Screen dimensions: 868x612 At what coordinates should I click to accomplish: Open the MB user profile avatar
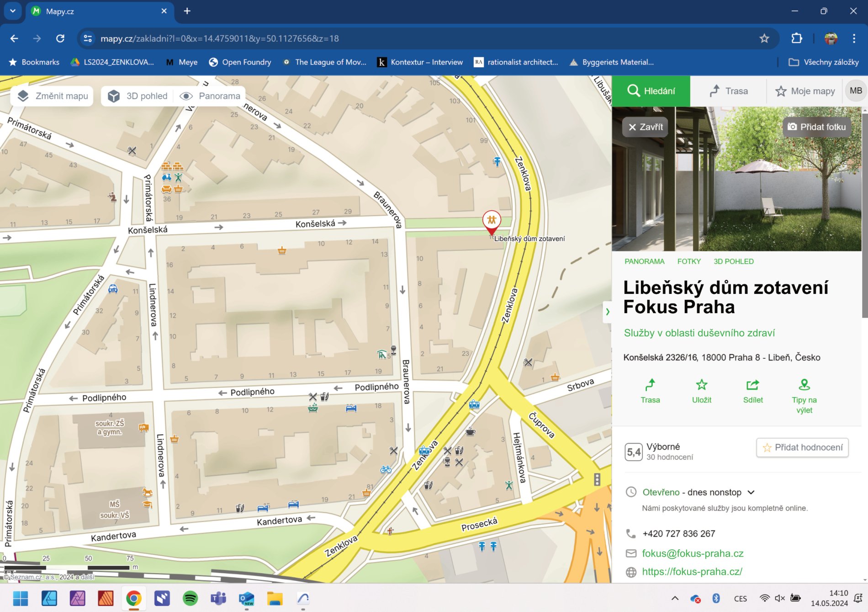coord(856,90)
